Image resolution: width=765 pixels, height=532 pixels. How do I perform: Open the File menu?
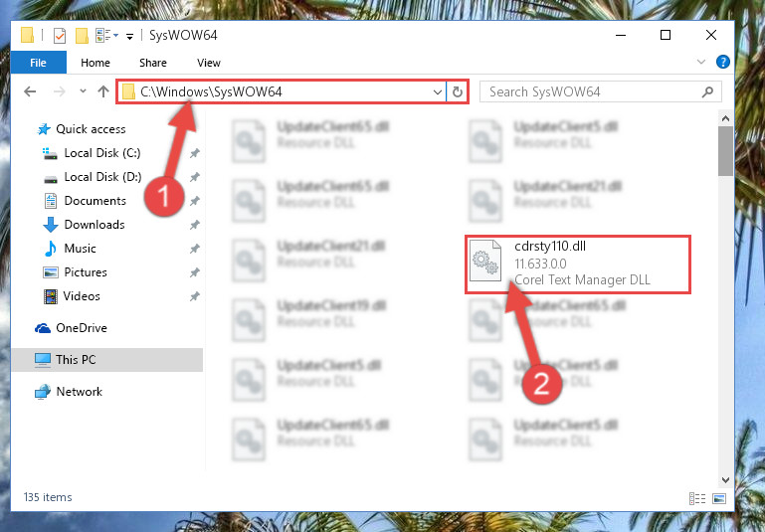[38, 63]
